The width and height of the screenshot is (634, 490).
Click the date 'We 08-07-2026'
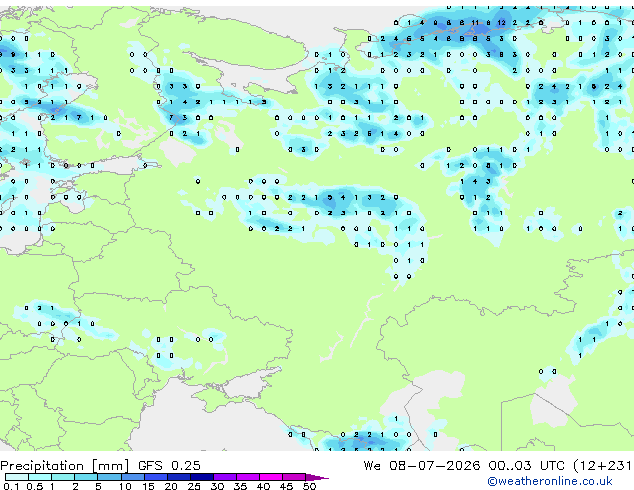[x=422, y=466]
